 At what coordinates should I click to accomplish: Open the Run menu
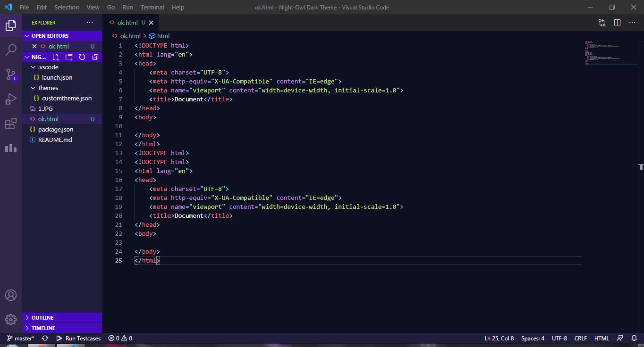pos(127,7)
